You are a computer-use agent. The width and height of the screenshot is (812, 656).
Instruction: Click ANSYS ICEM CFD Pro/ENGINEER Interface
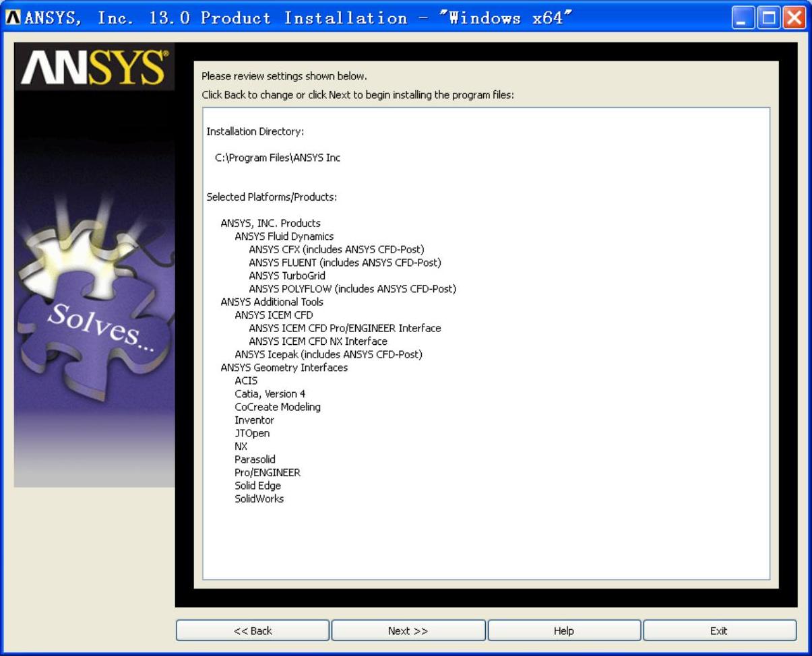(x=345, y=328)
